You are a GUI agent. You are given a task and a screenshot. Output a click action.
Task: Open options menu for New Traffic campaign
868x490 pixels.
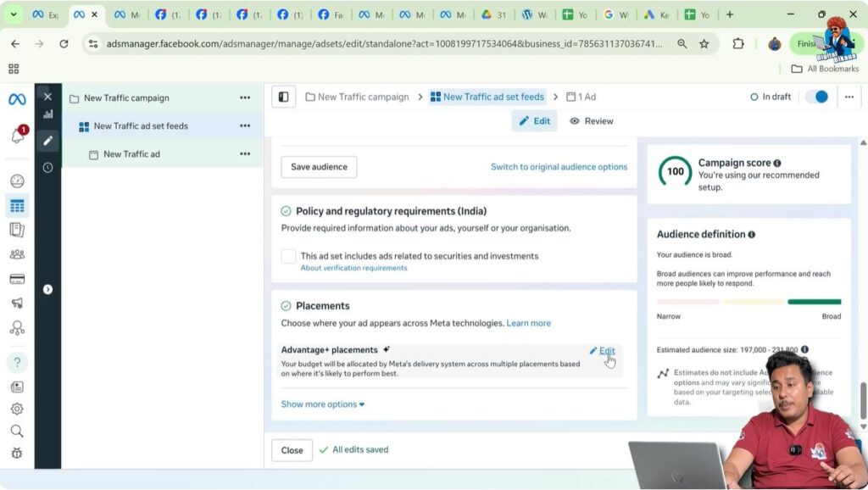point(245,98)
